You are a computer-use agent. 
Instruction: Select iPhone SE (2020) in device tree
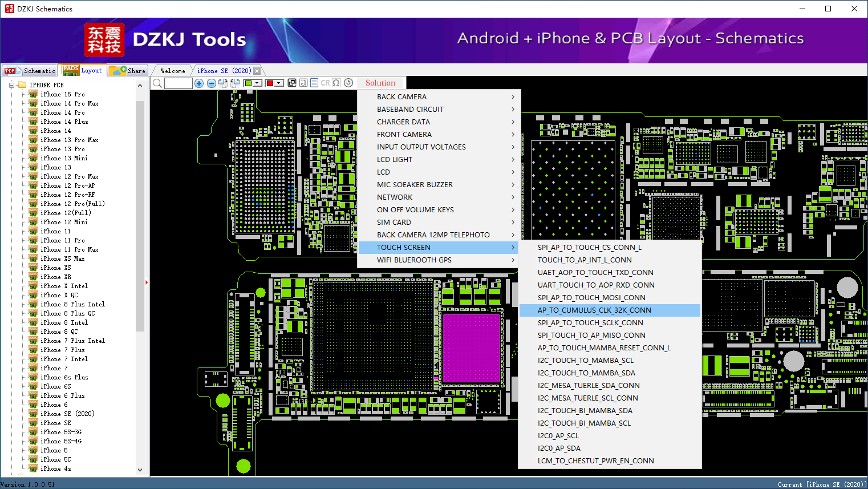tap(67, 414)
